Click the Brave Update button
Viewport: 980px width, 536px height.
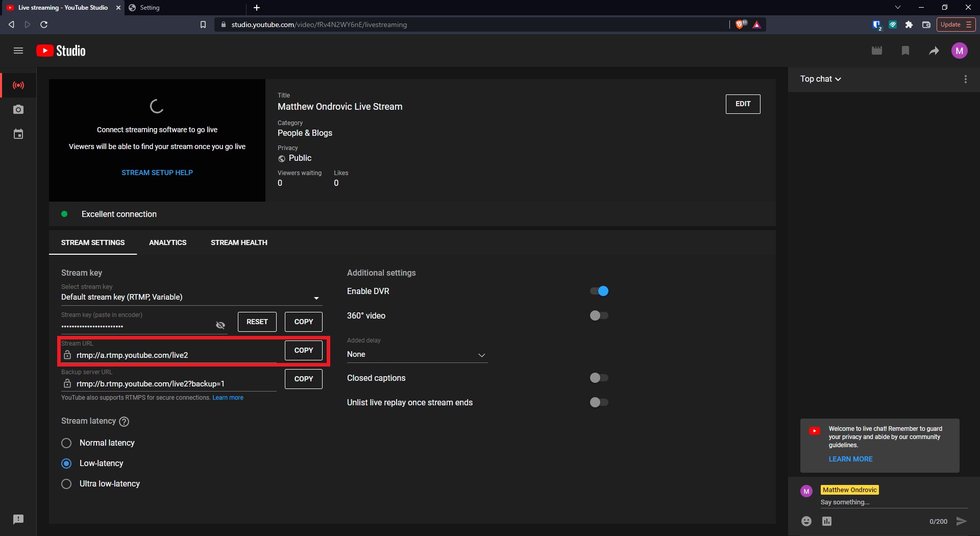coord(955,25)
